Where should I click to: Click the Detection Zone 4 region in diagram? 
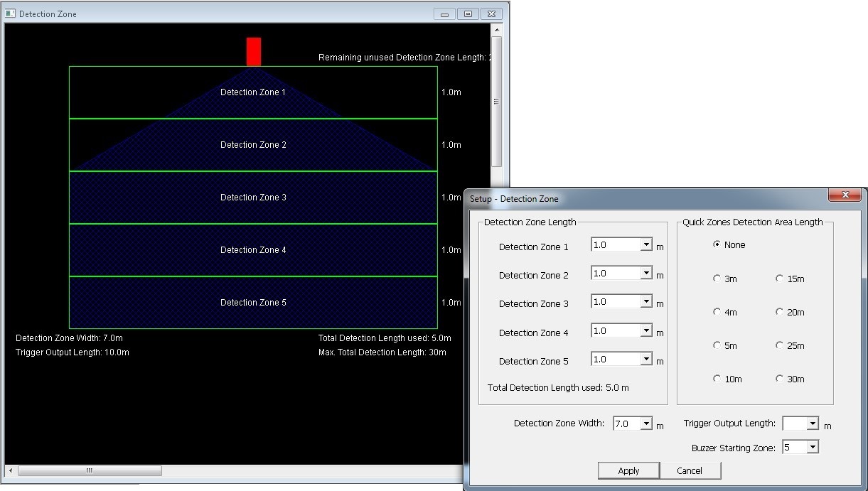pyautogui.click(x=253, y=250)
